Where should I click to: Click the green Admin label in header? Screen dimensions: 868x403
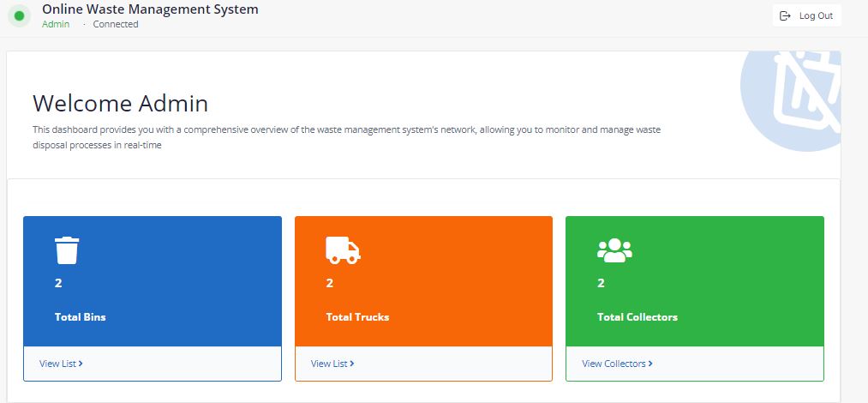(56, 24)
